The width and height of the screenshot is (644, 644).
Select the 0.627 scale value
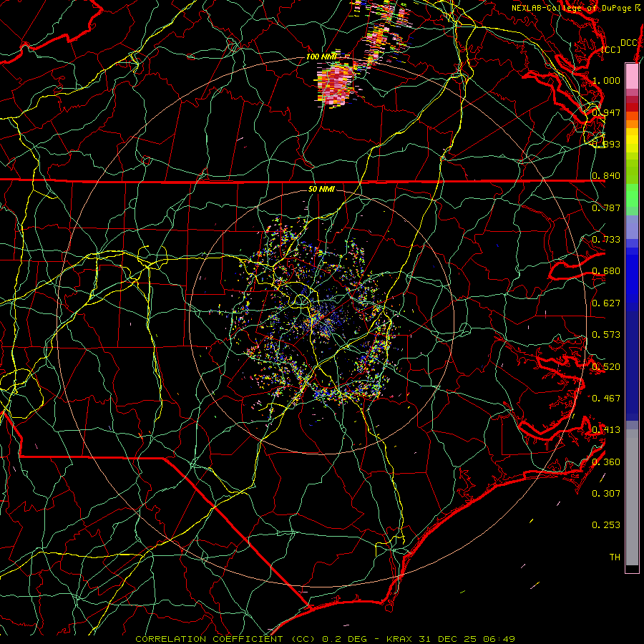[x=606, y=303]
